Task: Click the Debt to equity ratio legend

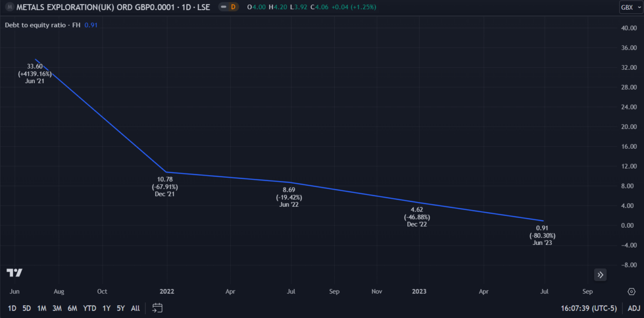Action: point(42,25)
